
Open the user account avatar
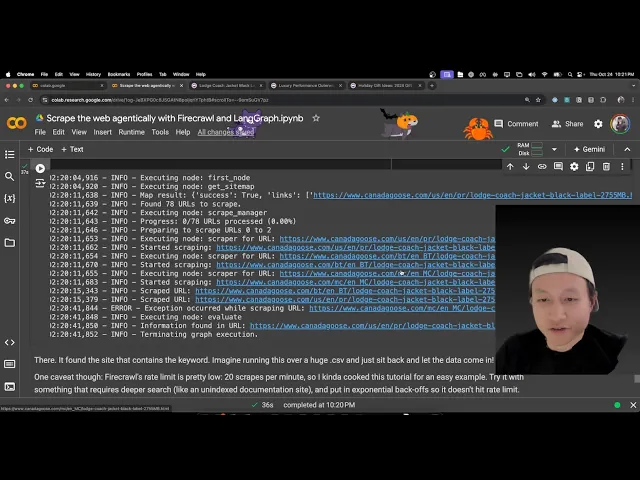pyautogui.click(x=620, y=124)
